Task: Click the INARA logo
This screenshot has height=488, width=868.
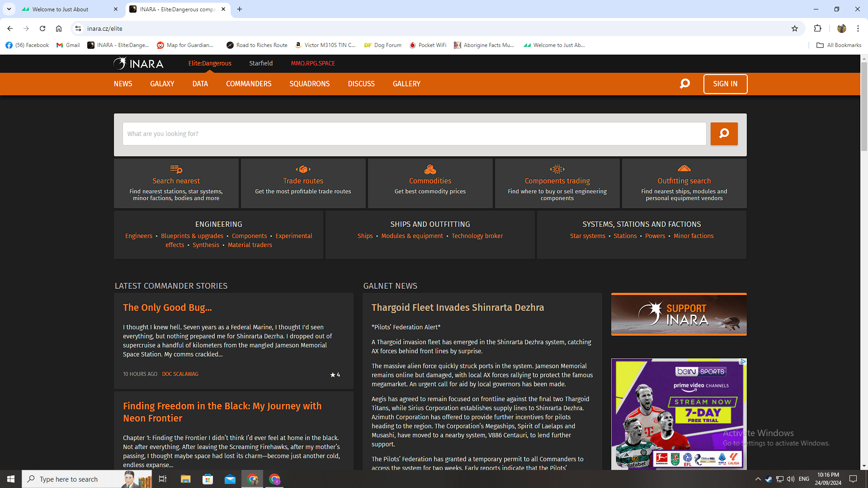Action: coord(138,63)
